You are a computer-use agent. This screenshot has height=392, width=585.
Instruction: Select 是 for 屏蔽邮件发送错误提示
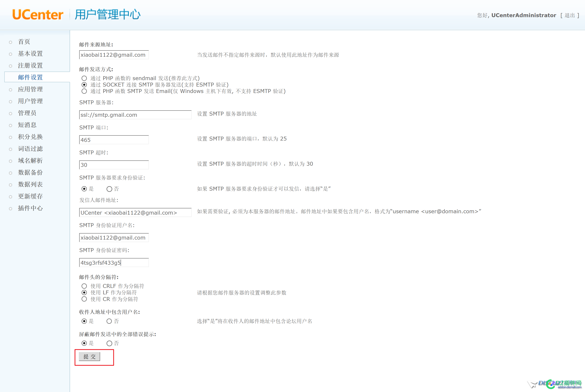[x=84, y=343]
